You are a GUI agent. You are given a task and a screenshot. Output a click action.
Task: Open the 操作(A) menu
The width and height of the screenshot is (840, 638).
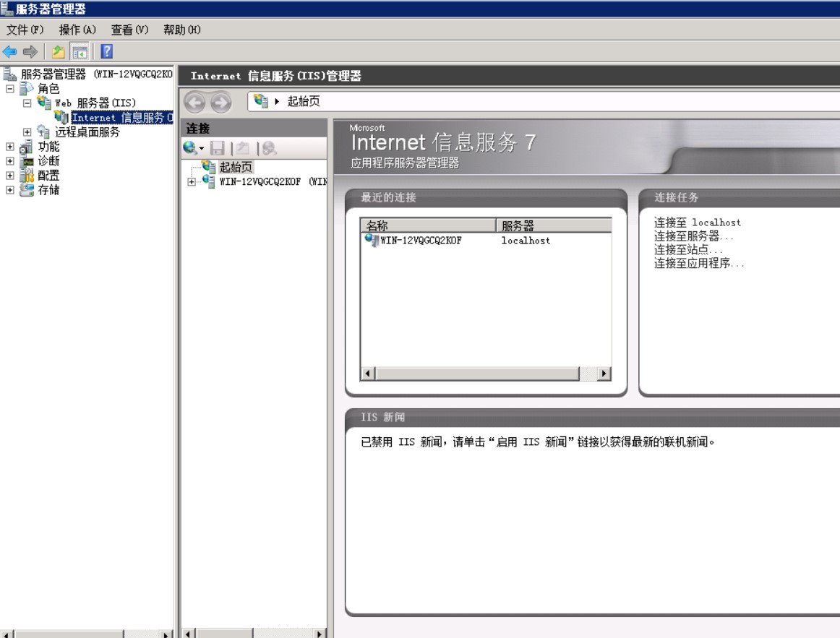pyautogui.click(x=77, y=30)
